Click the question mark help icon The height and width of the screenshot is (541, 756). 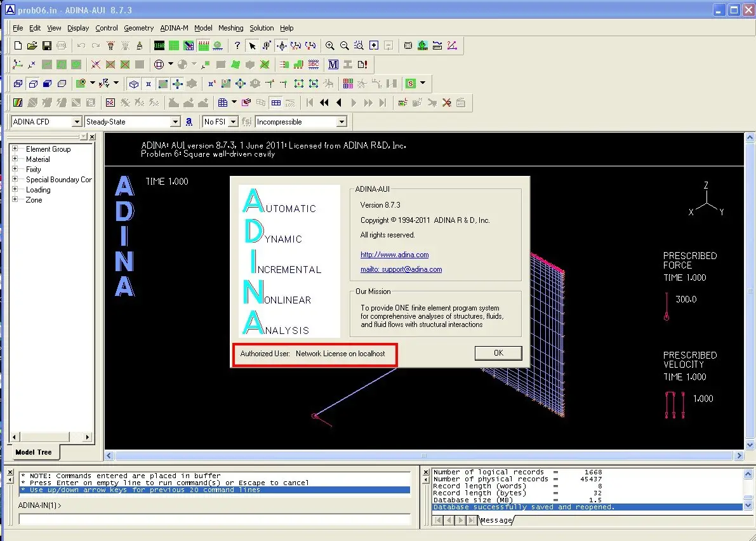(x=237, y=46)
